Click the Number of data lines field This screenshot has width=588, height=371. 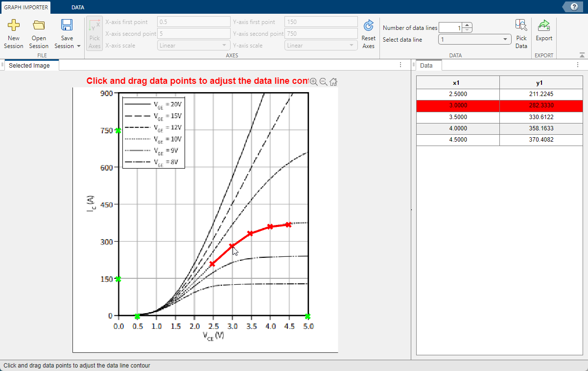[x=450, y=28]
